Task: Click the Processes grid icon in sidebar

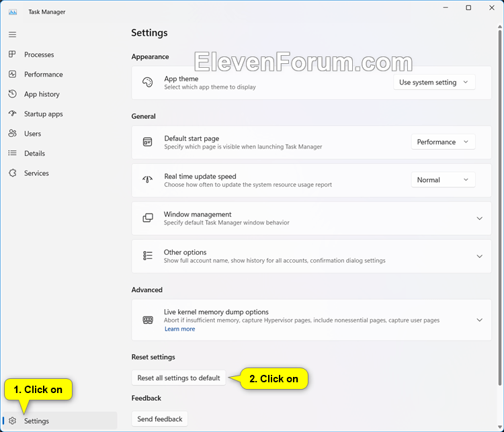Action: (x=12, y=54)
